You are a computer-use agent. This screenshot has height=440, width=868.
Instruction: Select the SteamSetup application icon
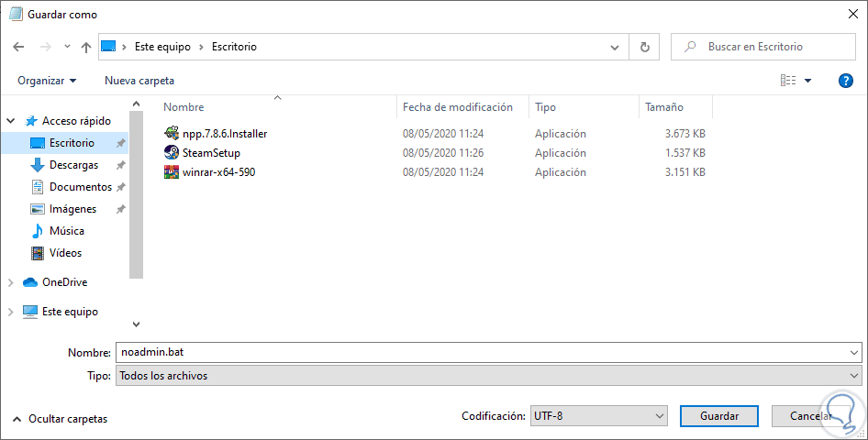point(172,153)
